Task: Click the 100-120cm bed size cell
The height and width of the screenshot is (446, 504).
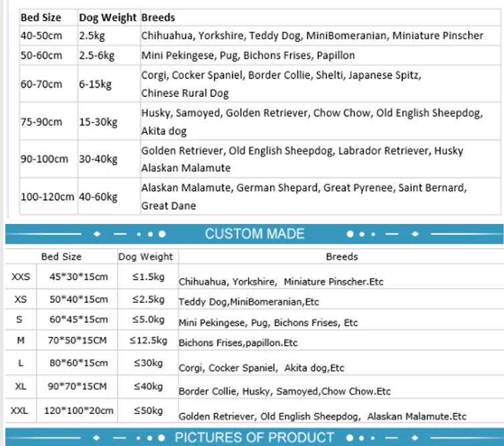Action: pyautogui.click(x=47, y=197)
